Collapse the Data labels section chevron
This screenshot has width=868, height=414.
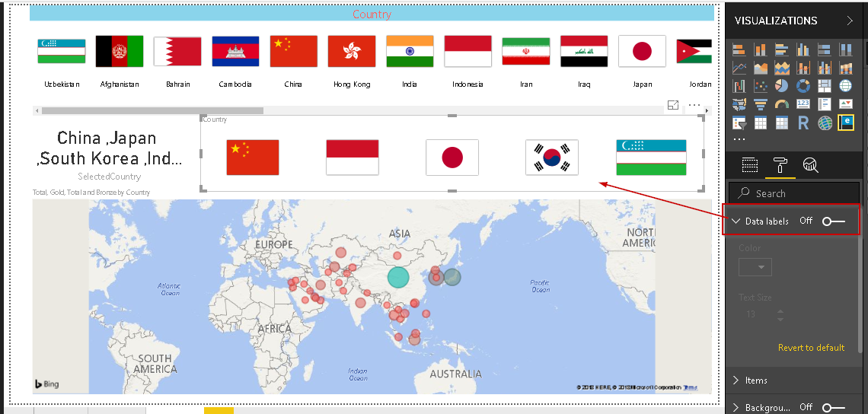click(x=736, y=221)
